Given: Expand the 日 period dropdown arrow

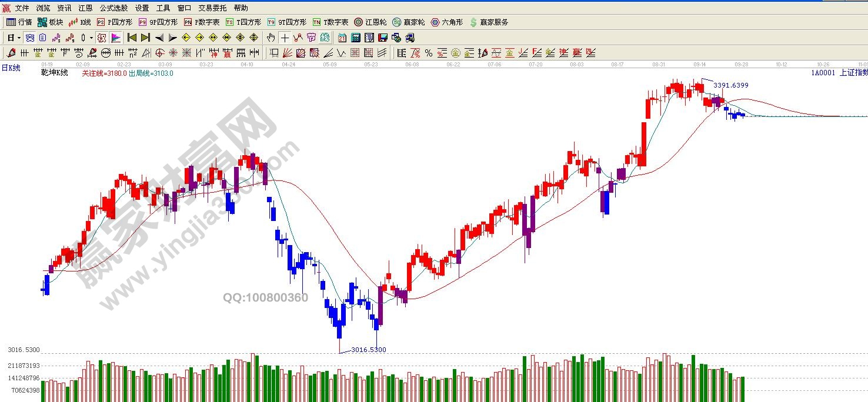Looking at the screenshot, I should [x=19, y=38].
